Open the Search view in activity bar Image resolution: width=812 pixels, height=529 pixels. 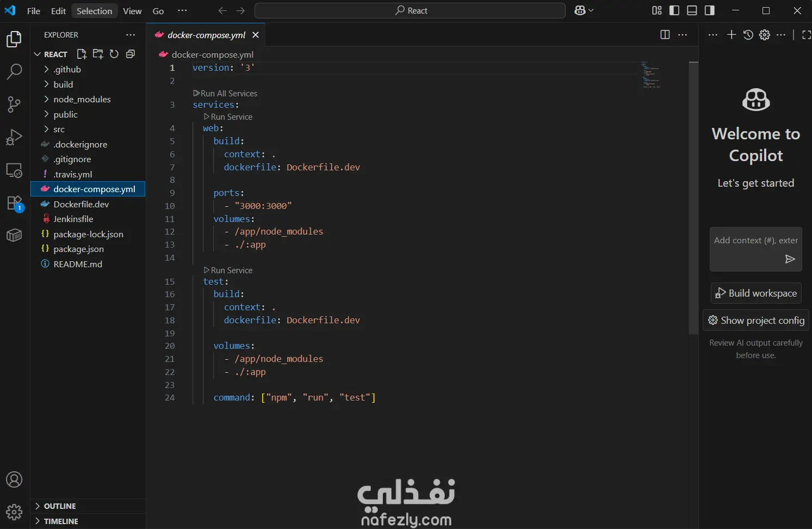point(14,71)
